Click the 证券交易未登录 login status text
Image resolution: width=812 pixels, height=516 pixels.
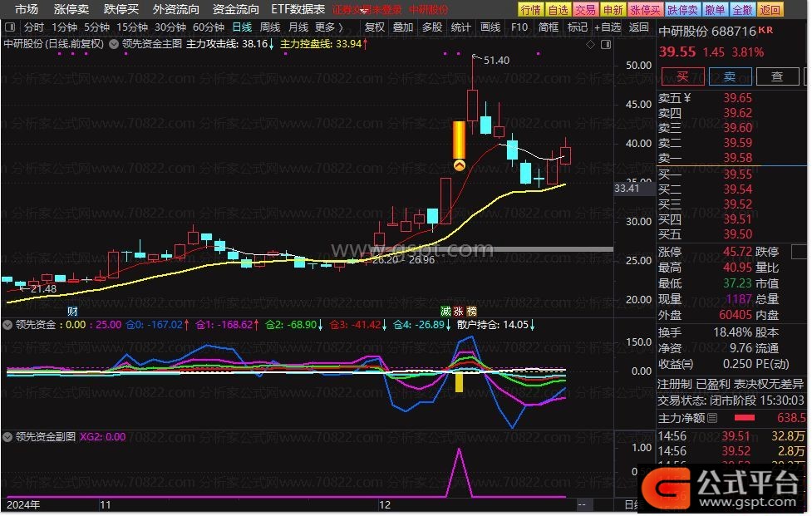point(367,10)
